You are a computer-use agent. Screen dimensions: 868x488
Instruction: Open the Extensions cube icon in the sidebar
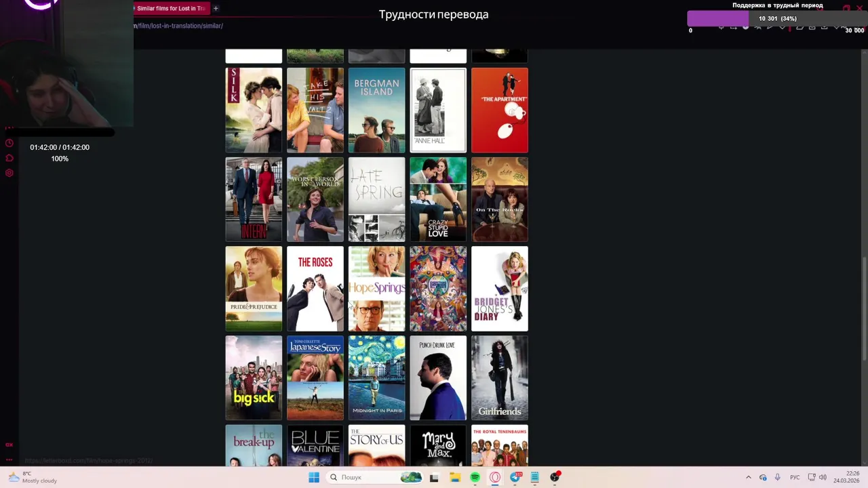pos(9,158)
